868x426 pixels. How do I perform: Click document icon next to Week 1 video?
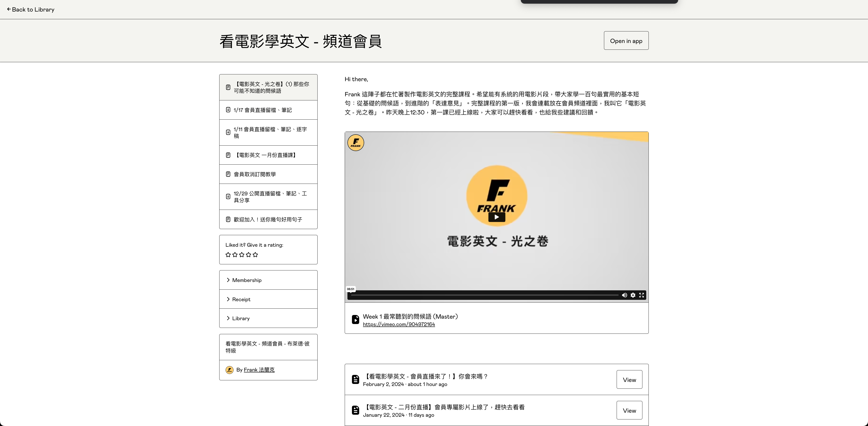[x=355, y=319]
